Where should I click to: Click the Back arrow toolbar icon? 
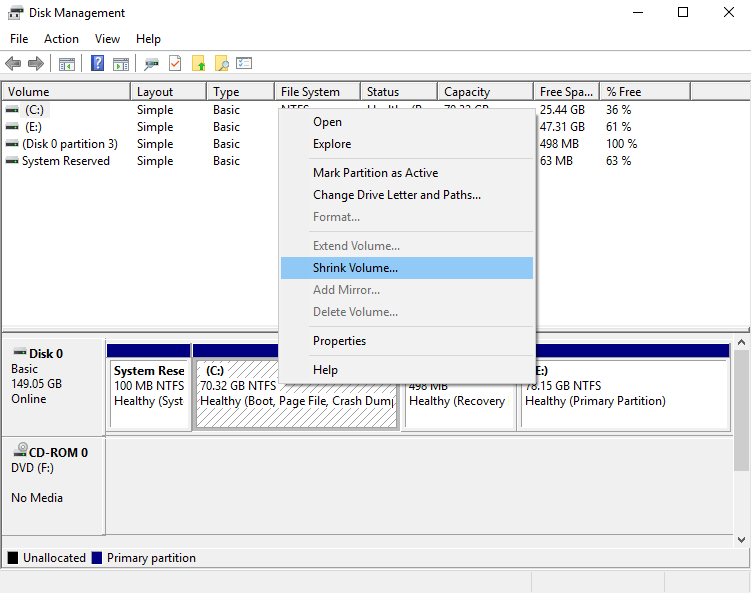13,63
